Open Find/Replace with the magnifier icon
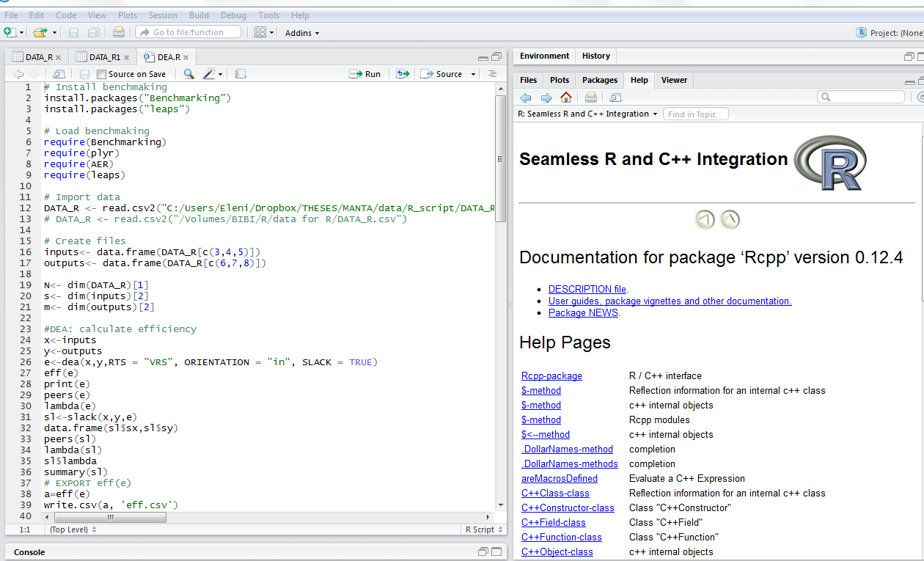The width and height of the screenshot is (924, 561). click(x=189, y=74)
